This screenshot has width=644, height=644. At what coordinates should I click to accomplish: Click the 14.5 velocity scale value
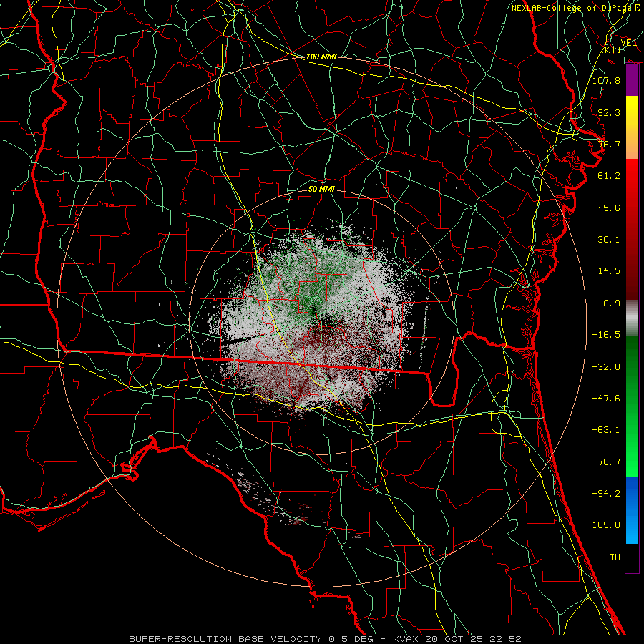coord(609,271)
